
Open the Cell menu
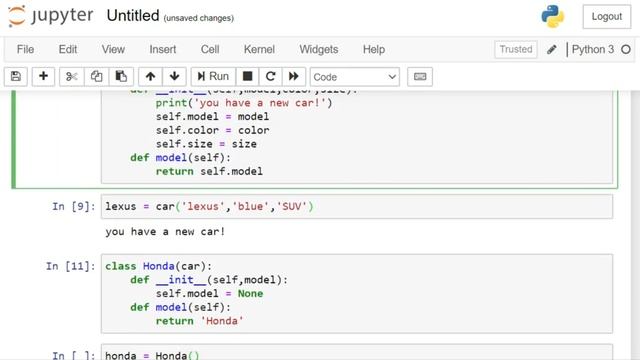[210, 49]
